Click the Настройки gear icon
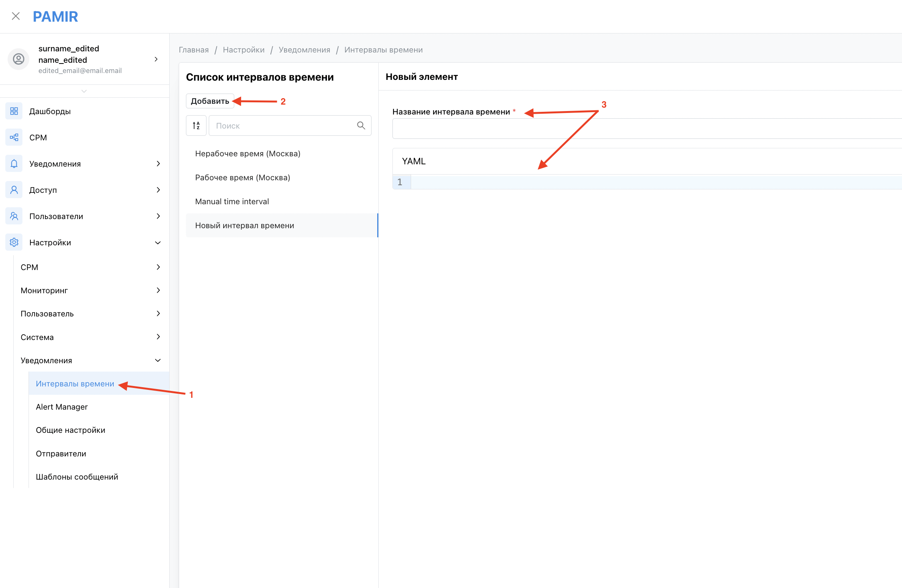 point(14,242)
